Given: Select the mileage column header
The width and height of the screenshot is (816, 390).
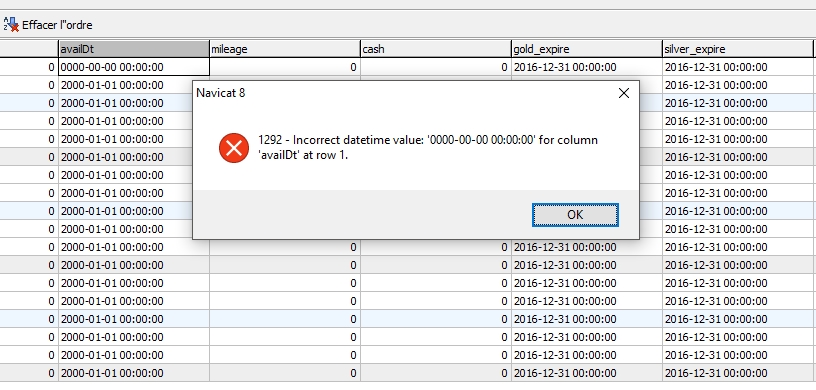Looking at the screenshot, I should 285,49.
